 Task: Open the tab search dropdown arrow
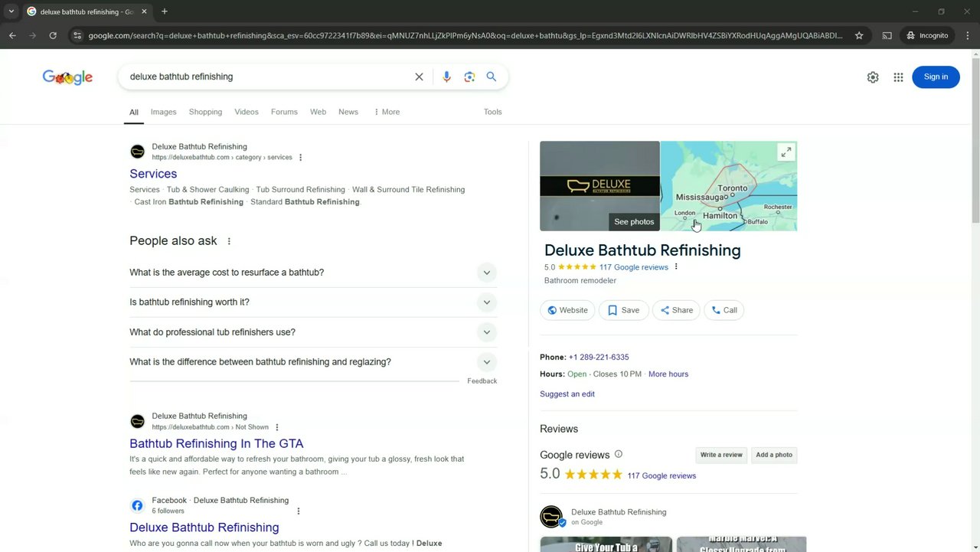[11, 11]
